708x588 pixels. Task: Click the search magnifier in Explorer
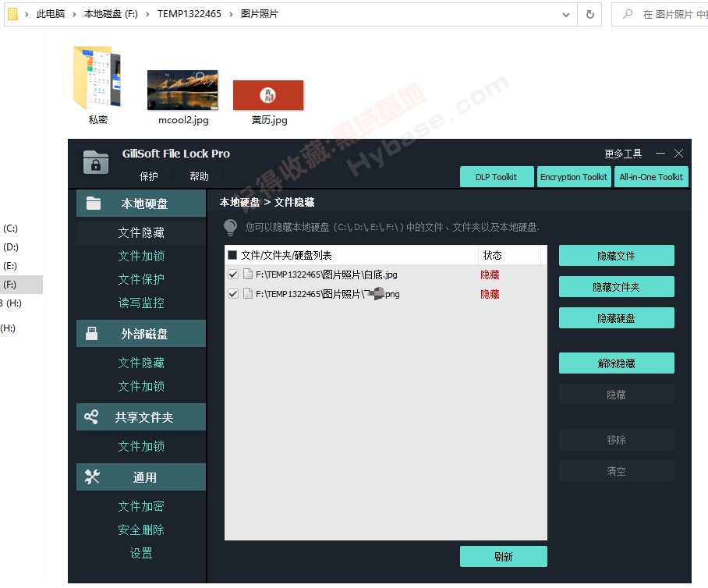coord(628,14)
